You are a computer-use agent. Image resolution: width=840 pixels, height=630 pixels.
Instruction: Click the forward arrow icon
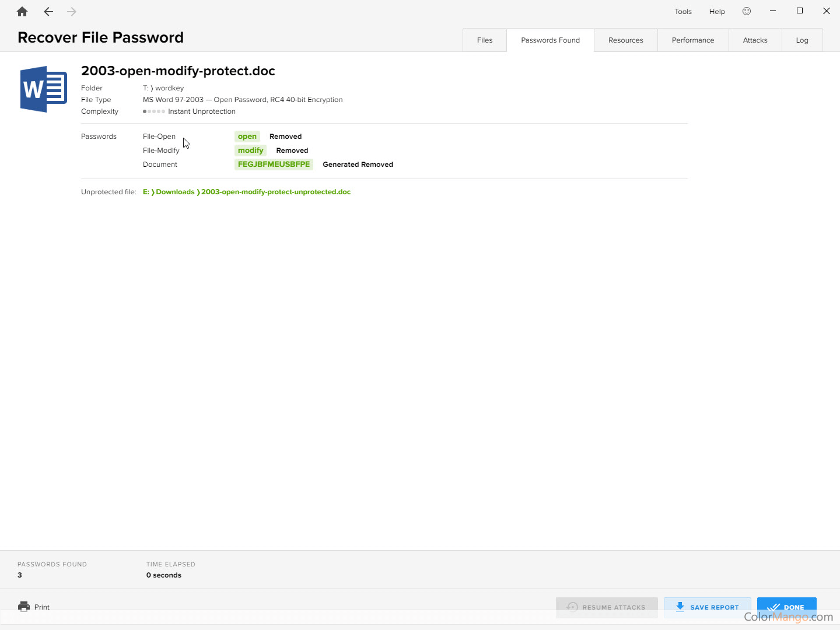click(x=72, y=12)
